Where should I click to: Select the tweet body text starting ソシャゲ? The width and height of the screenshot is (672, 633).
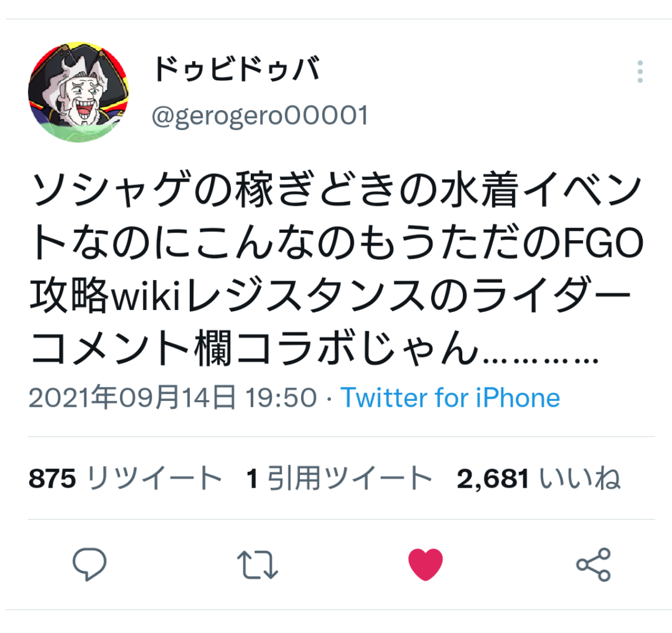[336, 268]
